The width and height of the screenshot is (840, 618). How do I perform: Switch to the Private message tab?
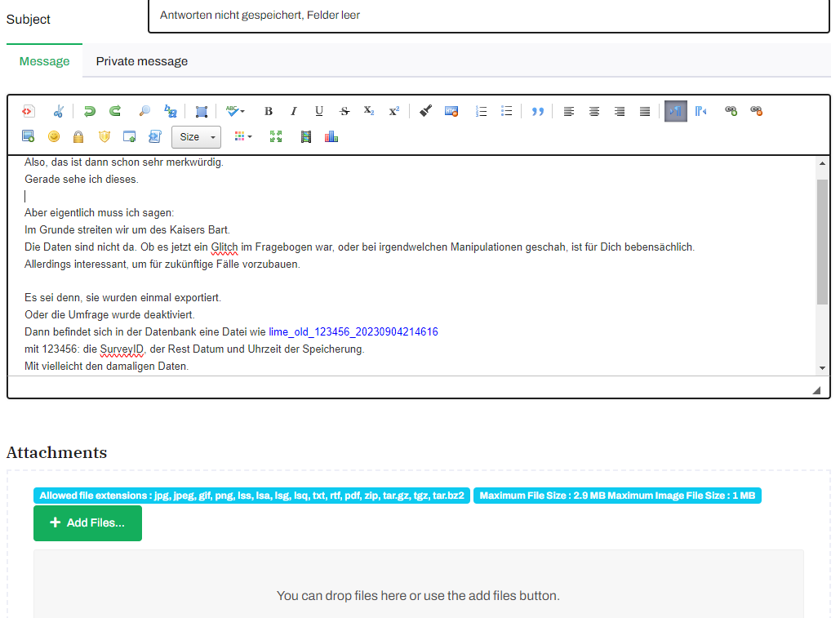click(x=142, y=61)
